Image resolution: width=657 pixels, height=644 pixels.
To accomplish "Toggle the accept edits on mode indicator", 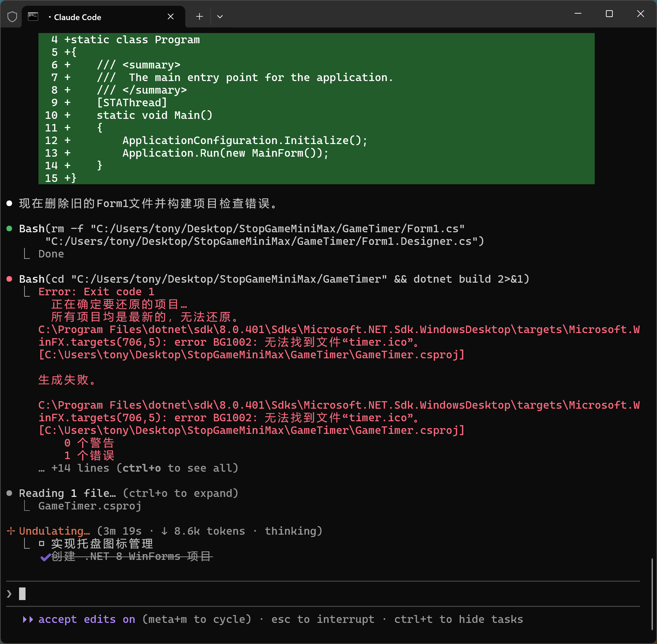I will tap(87, 619).
